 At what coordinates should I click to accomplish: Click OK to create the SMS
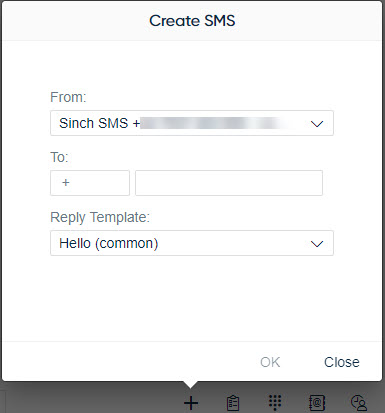click(270, 362)
